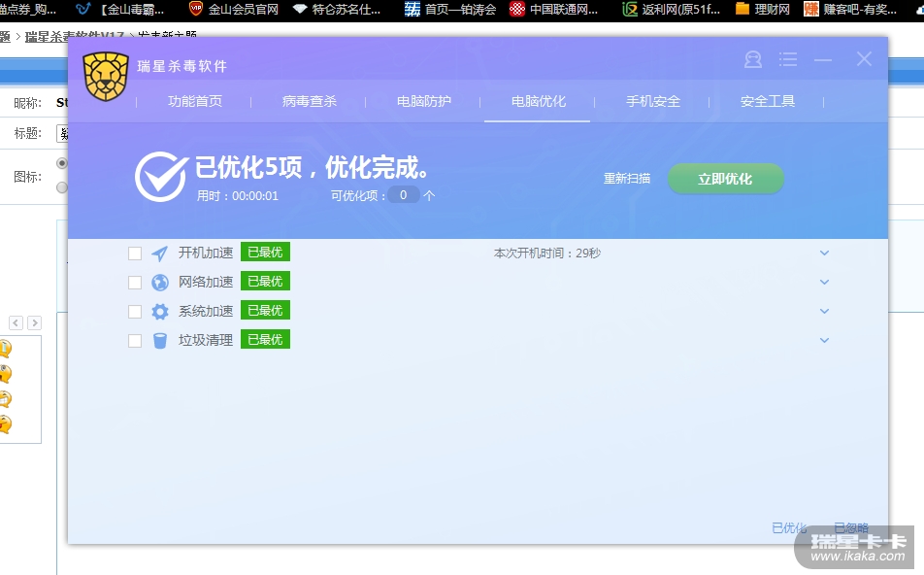Open the 返利网 browser bookmark
This screenshot has width=924, height=575.
coord(672,10)
